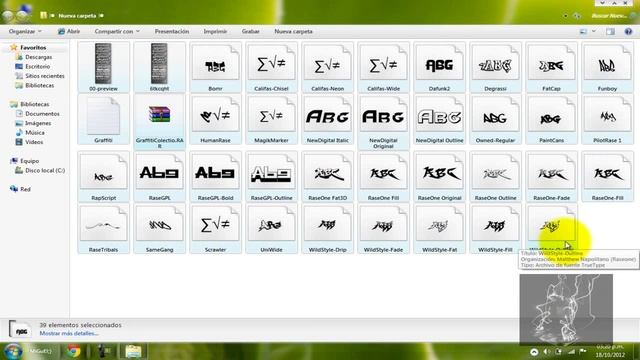Viewport: 640px width, 360px height.
Task: Open Red network in sidebar
Action: pyautogui.click(x=25, y=189)
